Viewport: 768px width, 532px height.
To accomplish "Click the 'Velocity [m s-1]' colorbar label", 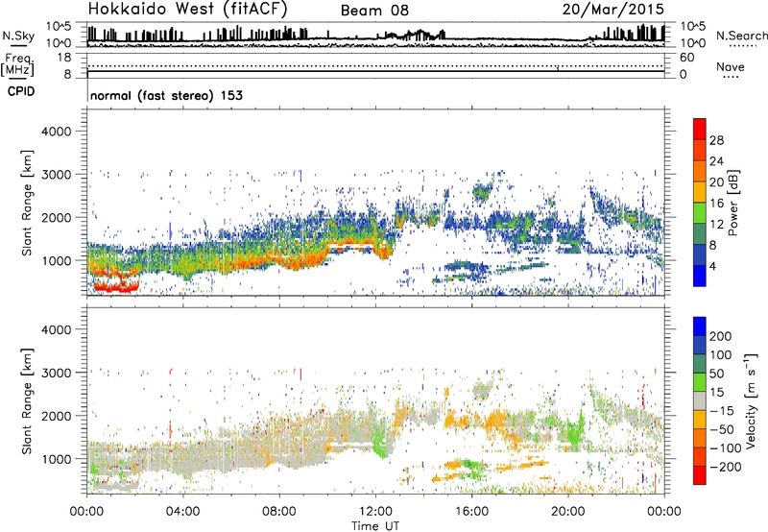I will pyautogui.click(x=750, y=400).
